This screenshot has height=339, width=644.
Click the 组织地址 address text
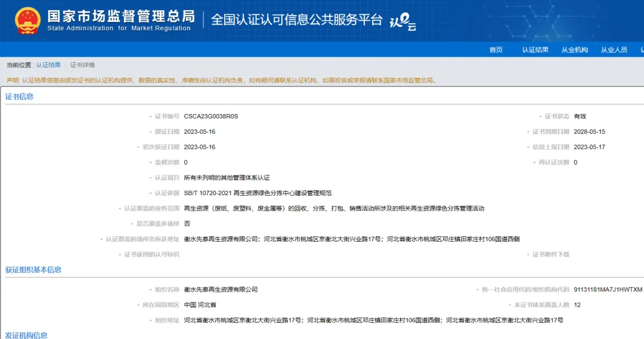373,320
